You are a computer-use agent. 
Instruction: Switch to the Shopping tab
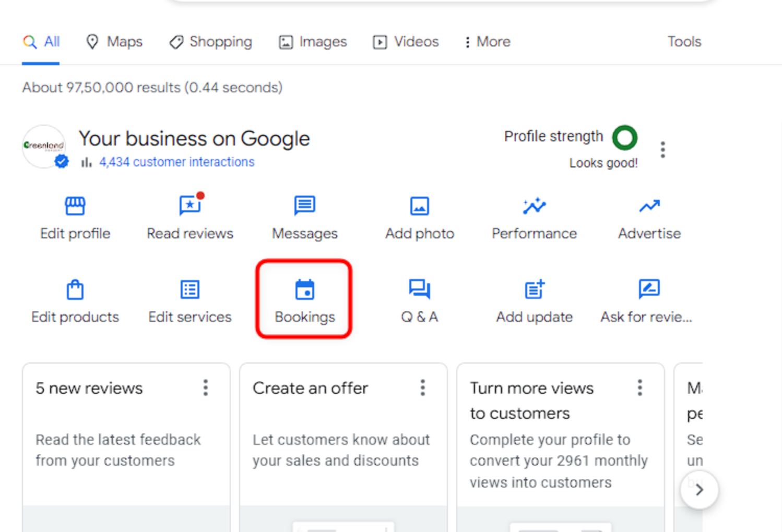211,42
